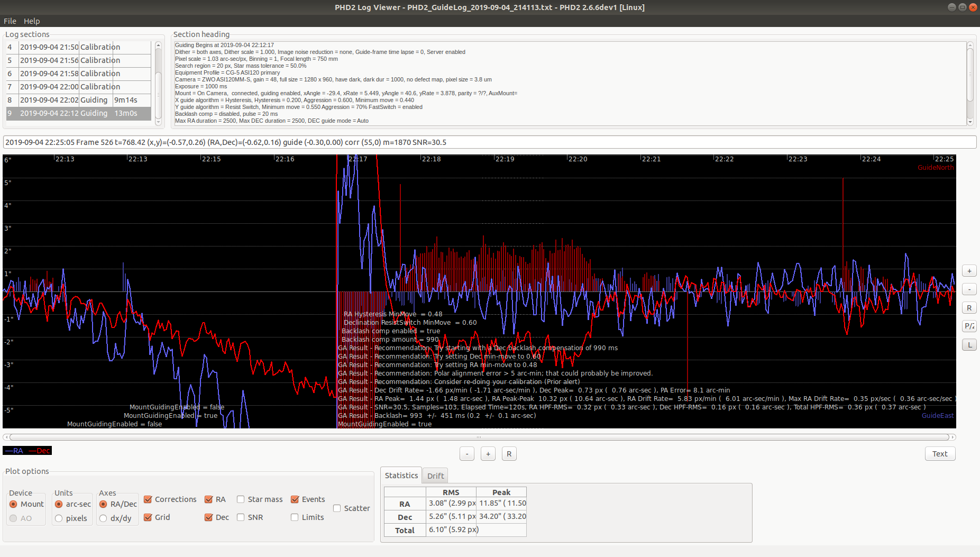Click the RA/Dec legend swatch

(27, 451)
